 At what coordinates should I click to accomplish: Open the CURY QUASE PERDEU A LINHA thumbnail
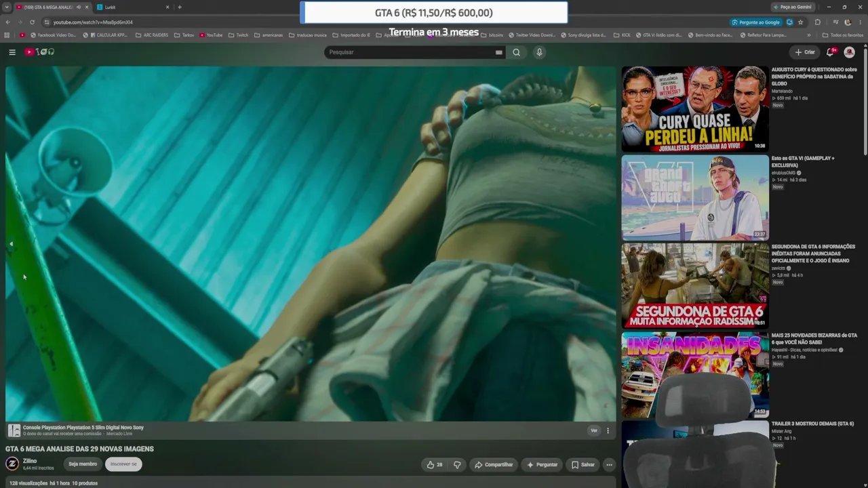tap(695, 108)
